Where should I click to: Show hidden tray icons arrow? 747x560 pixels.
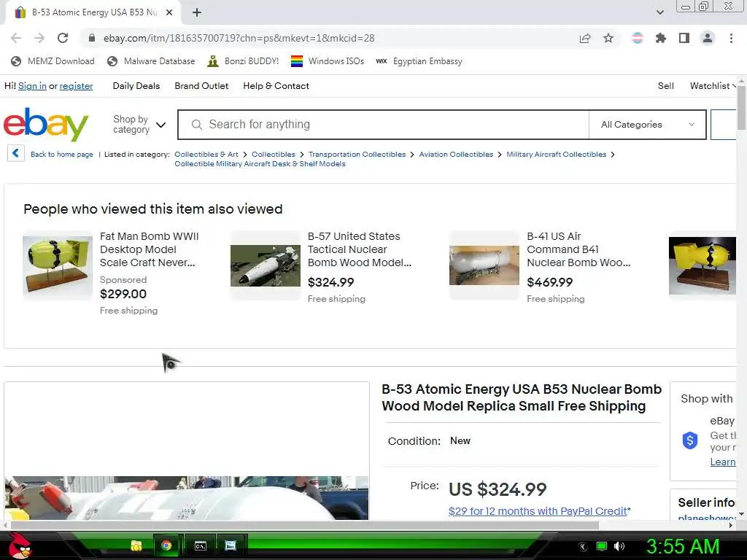(583, 547)
